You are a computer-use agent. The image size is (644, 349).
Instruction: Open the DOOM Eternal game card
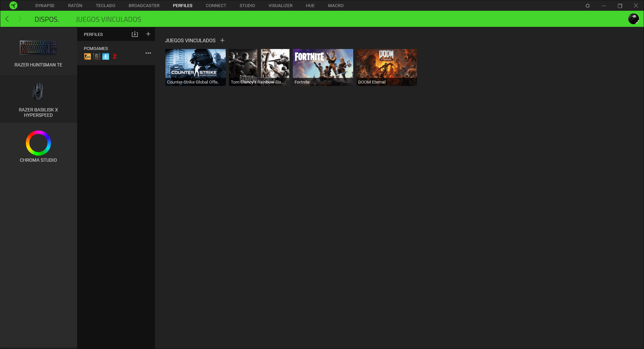(387, 67)
